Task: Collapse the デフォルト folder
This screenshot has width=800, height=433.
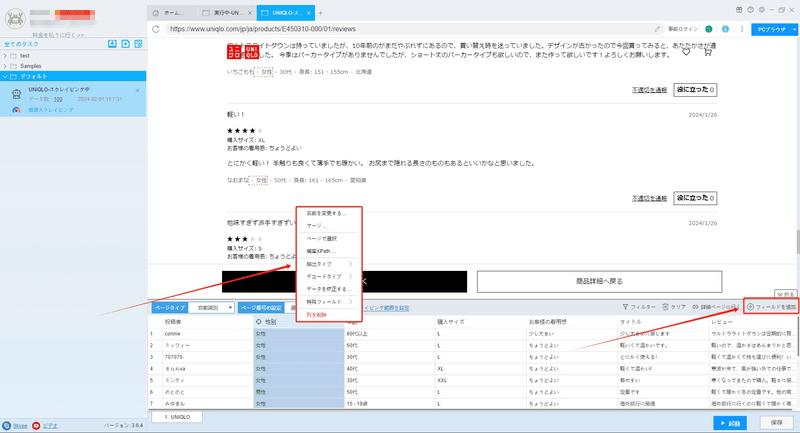Action: pyautogui.click(x=5, y=77)
